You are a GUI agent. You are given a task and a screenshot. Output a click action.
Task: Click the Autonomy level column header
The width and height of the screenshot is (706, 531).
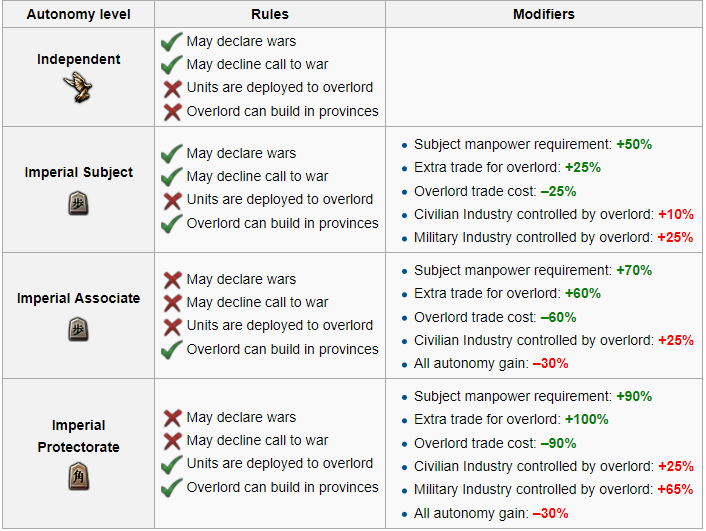pos(78,15)
